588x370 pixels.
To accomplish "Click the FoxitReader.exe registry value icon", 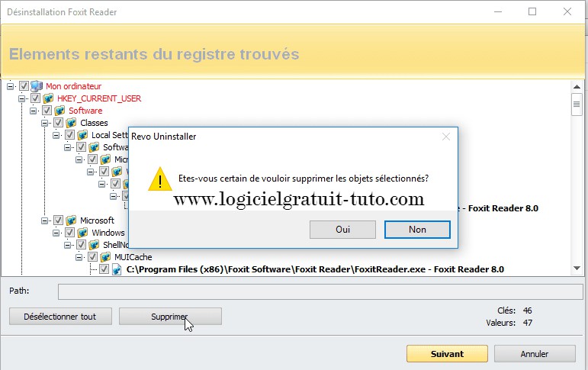I will click(x=117, y=269).
